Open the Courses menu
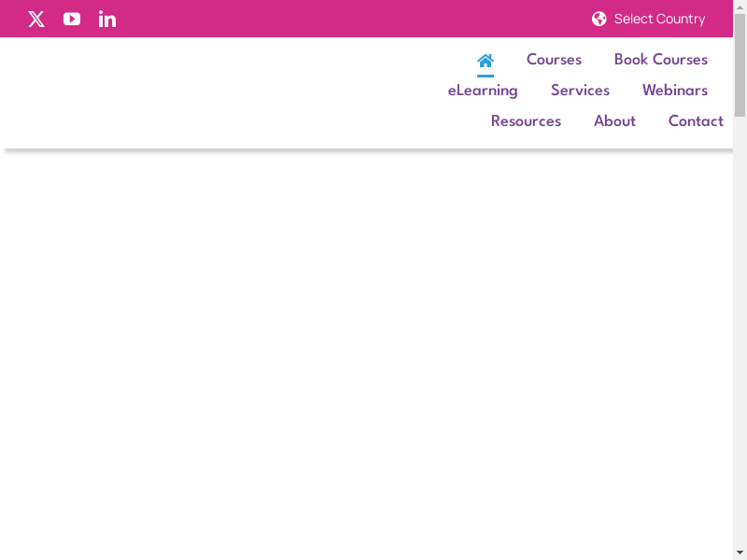747x560 pixels. (x=554, y=60)
